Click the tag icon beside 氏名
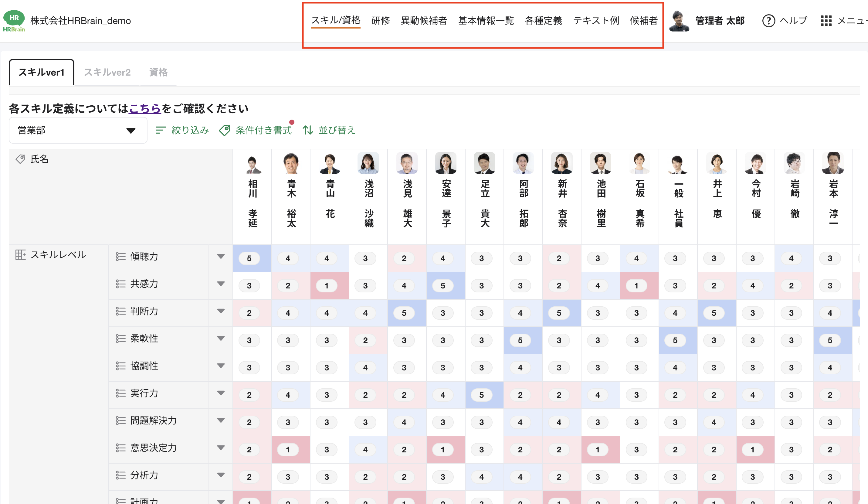Screen dimensions: 868x504 coord(20,159)
